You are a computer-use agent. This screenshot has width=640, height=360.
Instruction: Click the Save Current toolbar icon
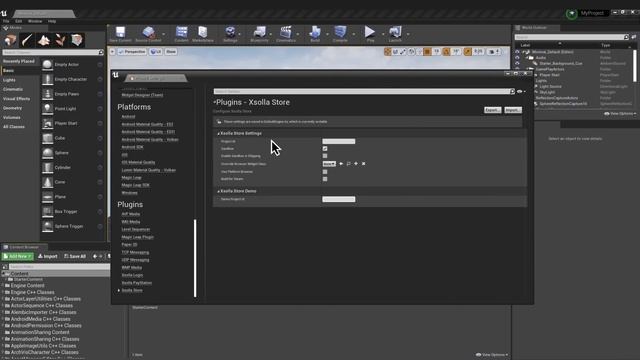point(120,32)
